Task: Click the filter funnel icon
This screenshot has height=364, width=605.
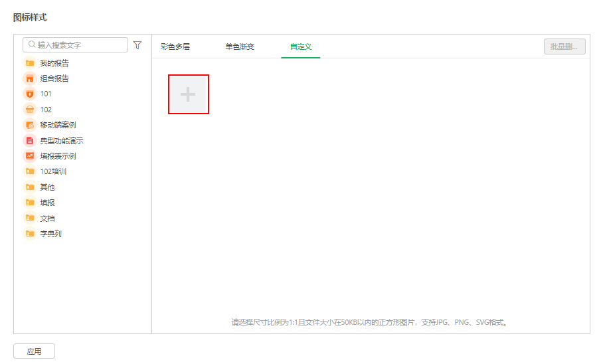Action: pos(137,45)
